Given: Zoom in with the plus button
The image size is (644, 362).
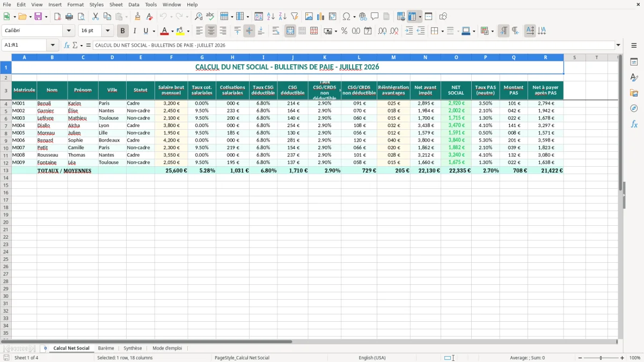Looking at the screenshot, I should (623, 358).
